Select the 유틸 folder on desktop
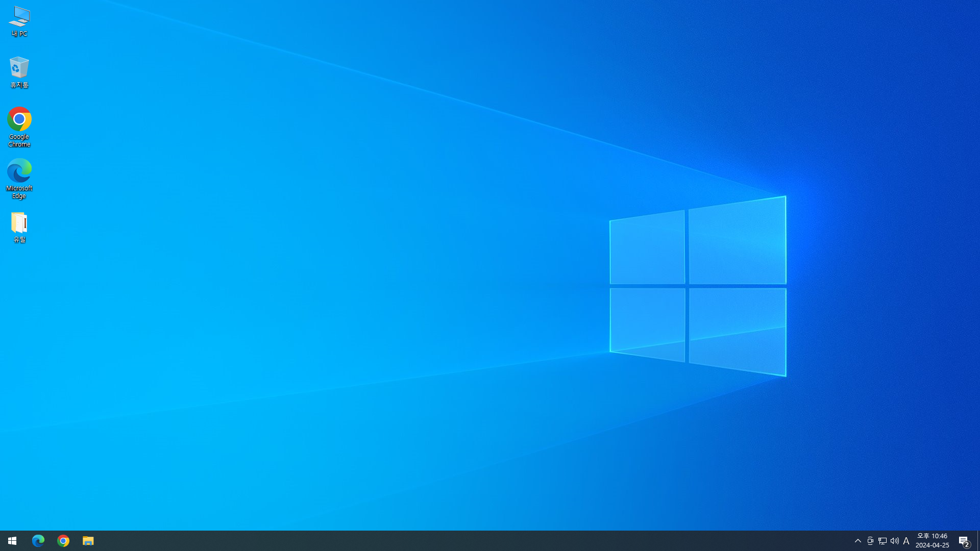Viewport: 980px width, 551px height. pyautogui.click(x=19, y=228)
